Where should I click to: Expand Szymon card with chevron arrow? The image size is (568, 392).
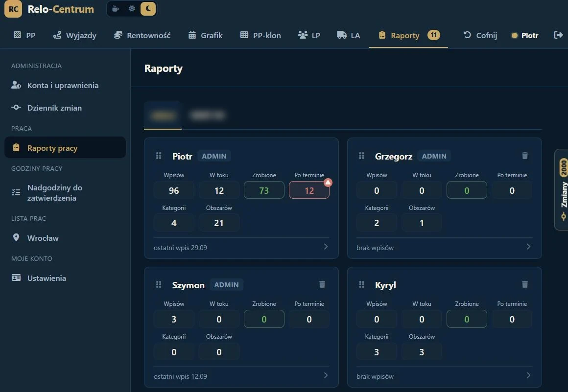point(326,375)
